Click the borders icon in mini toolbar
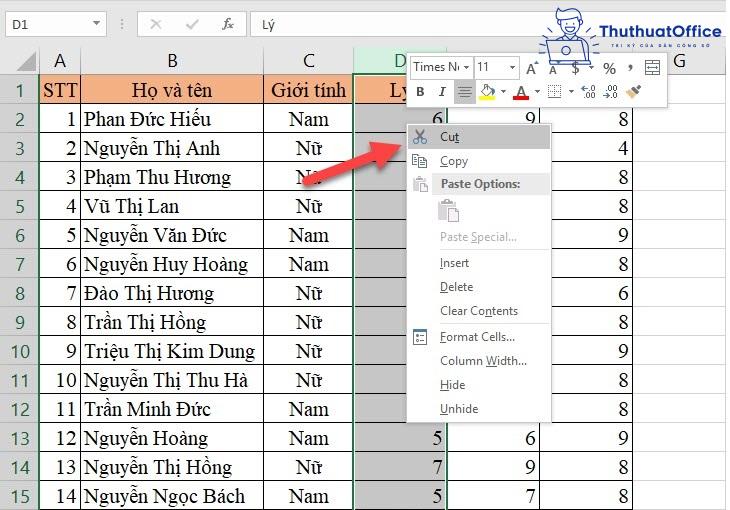This screenshot has width=730, height=510. [x=554, y=92]
